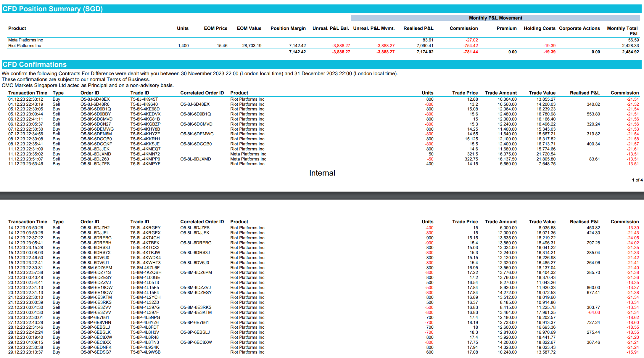Select Trade Amount 16,137.50

pyautogui.click(x=507, y=159)
